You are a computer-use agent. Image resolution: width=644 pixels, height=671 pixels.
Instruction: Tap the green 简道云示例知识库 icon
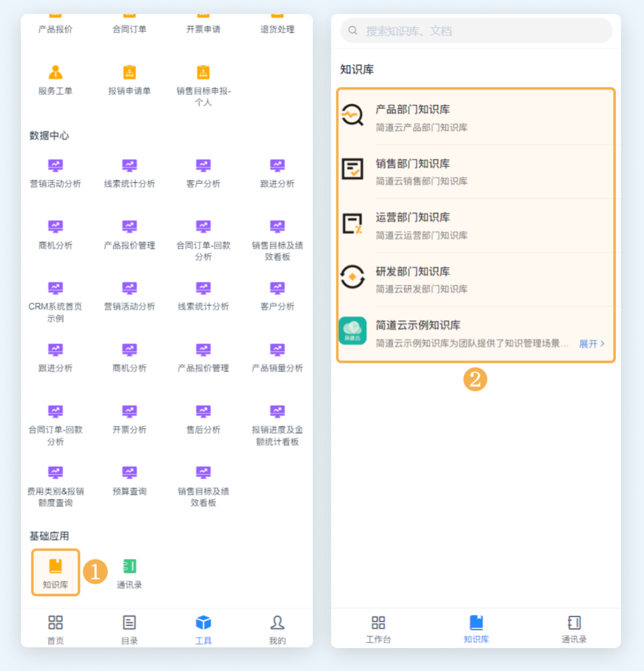coord(352,331)
